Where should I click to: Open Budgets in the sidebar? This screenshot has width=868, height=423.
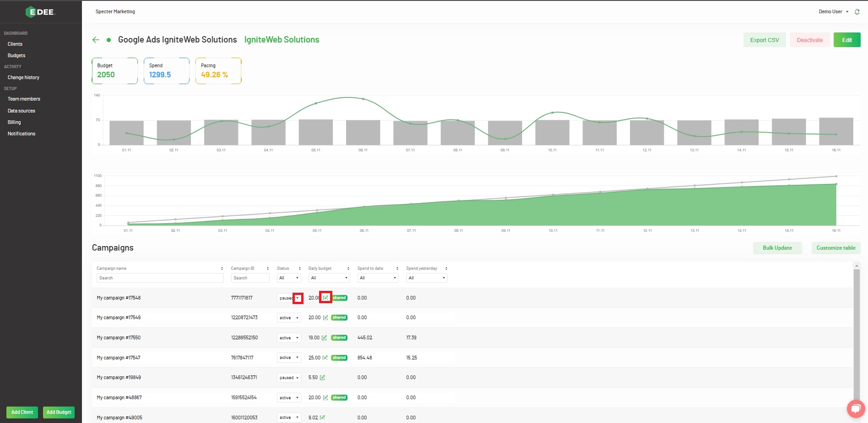16,56
